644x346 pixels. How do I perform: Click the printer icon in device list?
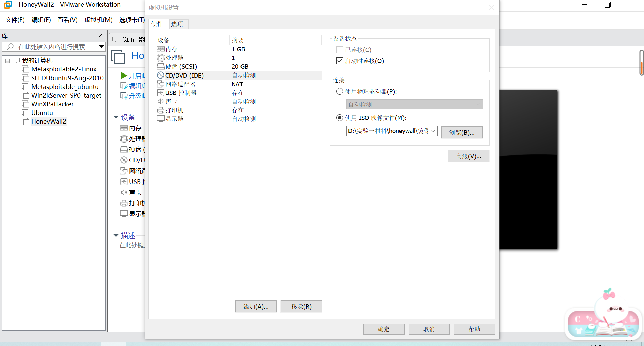click(x=161, y=110)
